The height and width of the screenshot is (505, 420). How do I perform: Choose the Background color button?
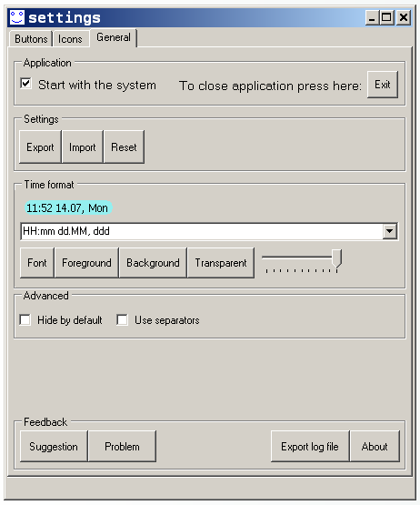(x=153, y=263)
